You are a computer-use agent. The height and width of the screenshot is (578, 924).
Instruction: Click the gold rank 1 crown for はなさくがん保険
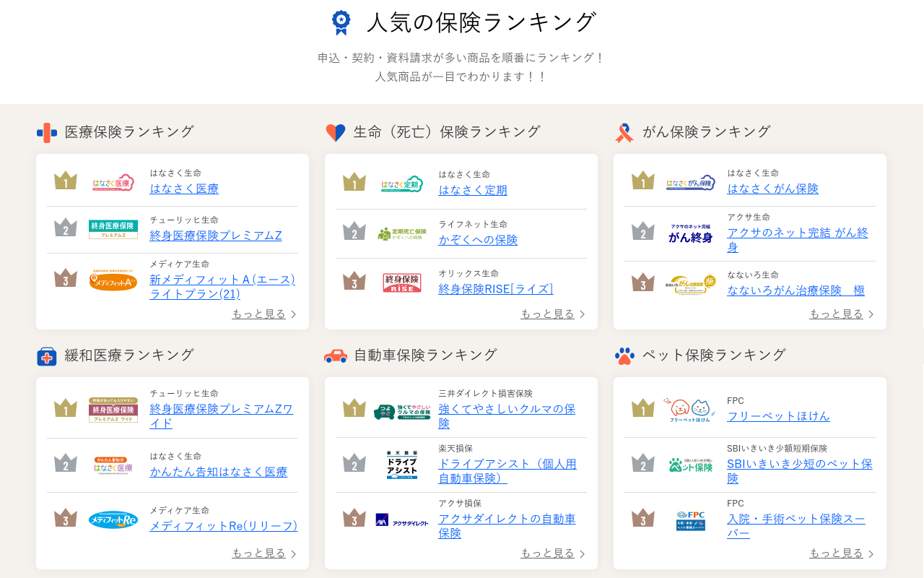pyautogui.click(x=642, y=181)
